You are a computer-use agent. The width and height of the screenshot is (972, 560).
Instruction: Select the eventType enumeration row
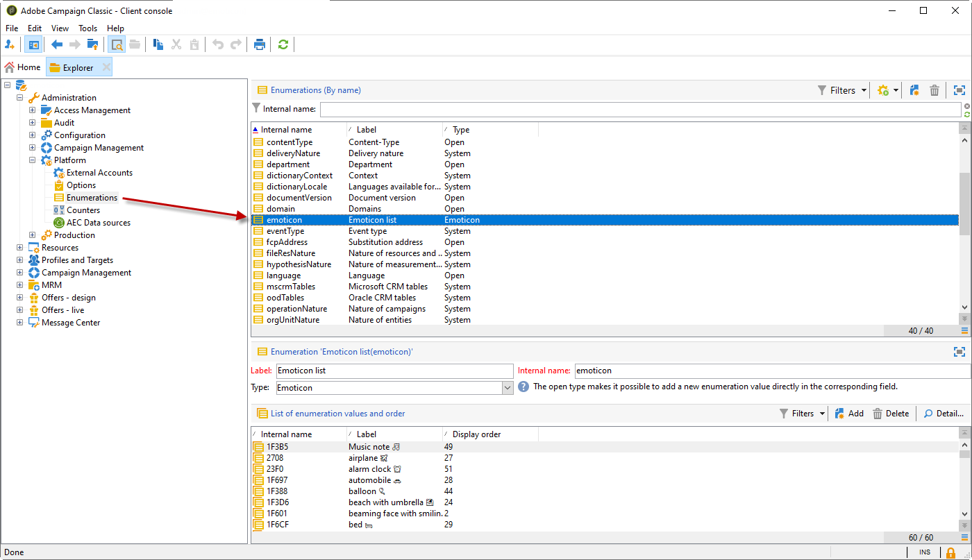pos(605,231)
